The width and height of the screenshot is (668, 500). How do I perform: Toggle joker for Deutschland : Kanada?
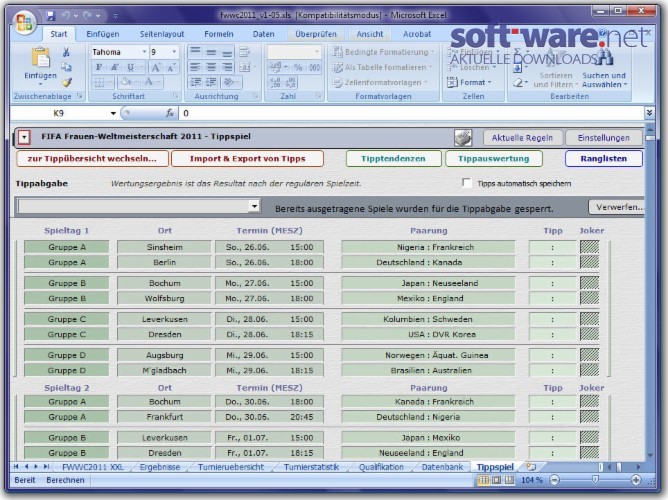click(x=590, y=262)
